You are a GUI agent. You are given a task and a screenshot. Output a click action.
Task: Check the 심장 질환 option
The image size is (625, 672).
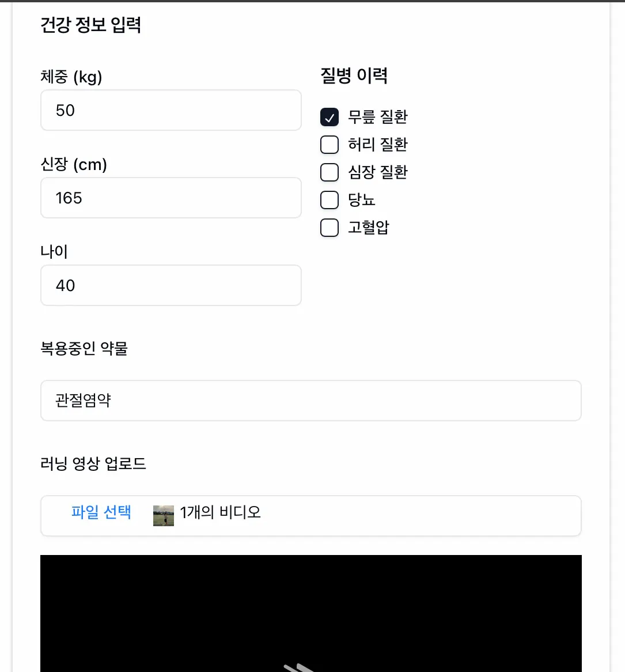pos(329,172)
